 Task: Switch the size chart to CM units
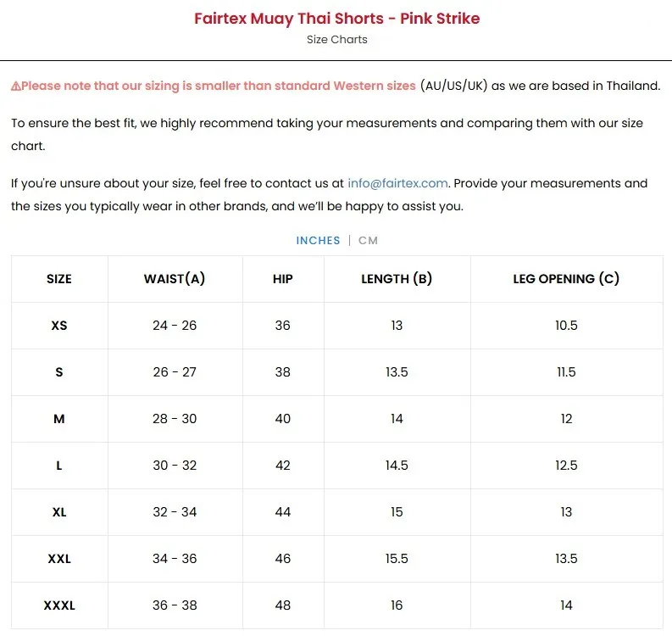click(x=368, y=240)
